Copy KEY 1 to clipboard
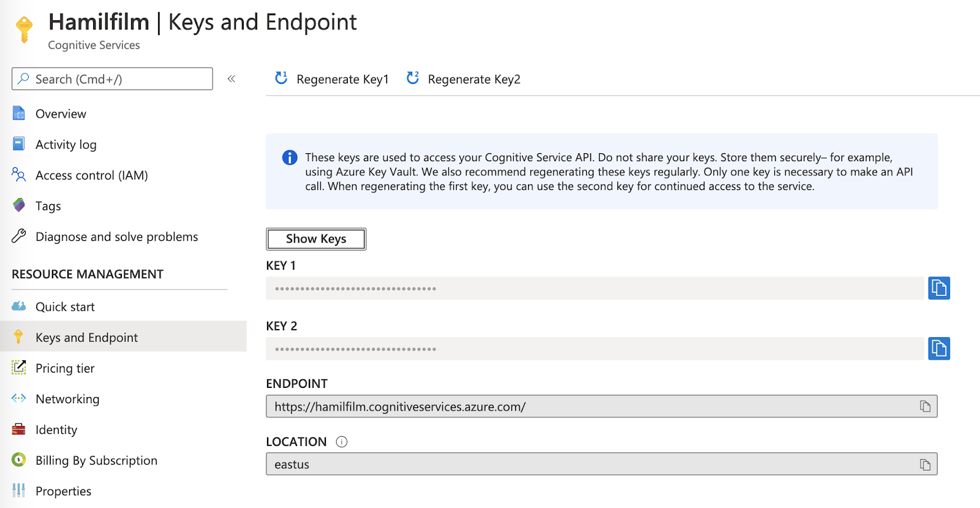The height and width of the screenshot is (508, 980). [x=939, y=288]
